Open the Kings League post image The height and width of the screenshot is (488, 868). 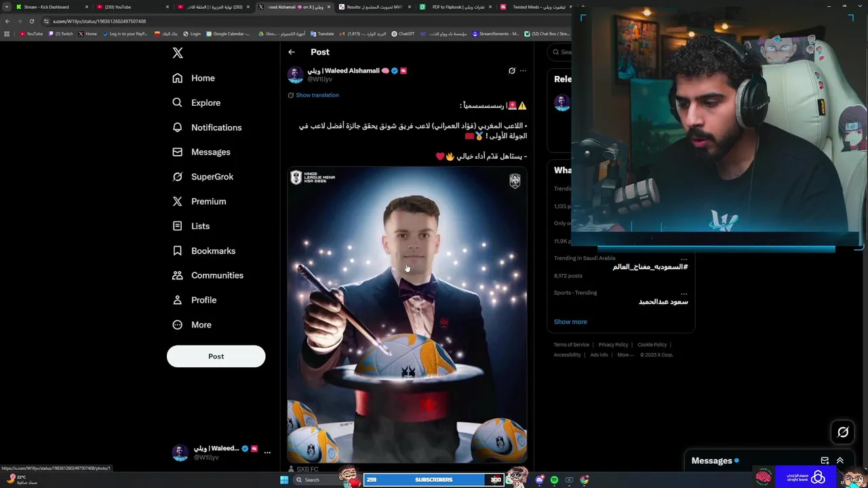407,315
